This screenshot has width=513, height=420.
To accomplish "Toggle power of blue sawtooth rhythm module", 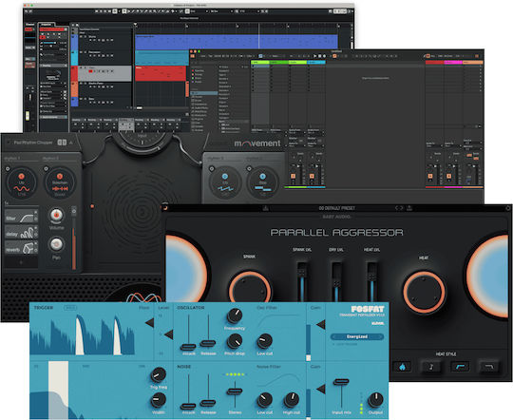I will (211, 168).
